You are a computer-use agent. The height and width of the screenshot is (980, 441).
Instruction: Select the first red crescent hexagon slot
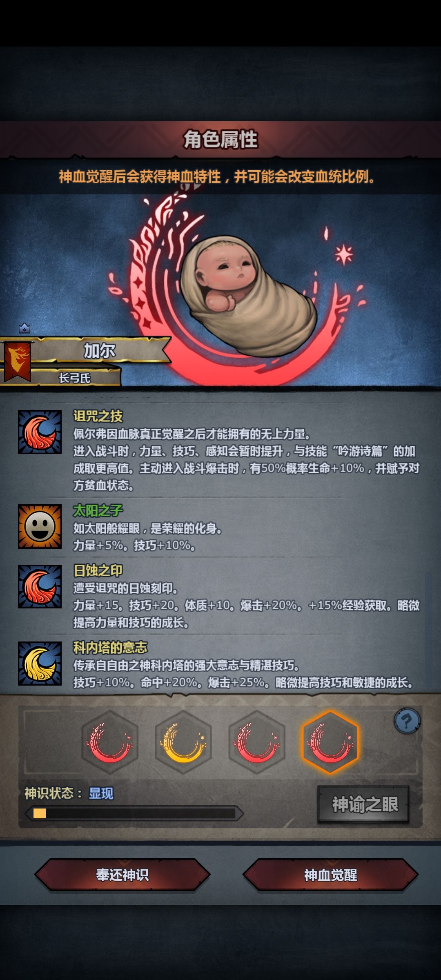109,742
